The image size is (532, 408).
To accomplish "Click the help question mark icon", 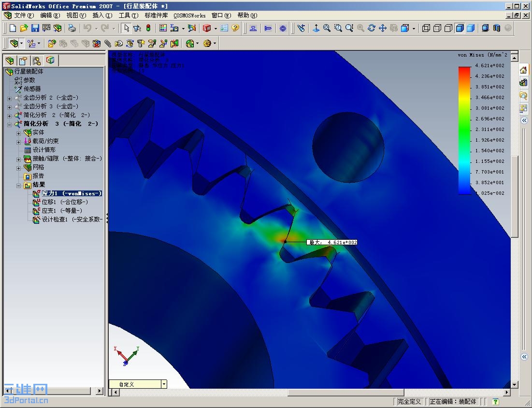I will (235, 28).
